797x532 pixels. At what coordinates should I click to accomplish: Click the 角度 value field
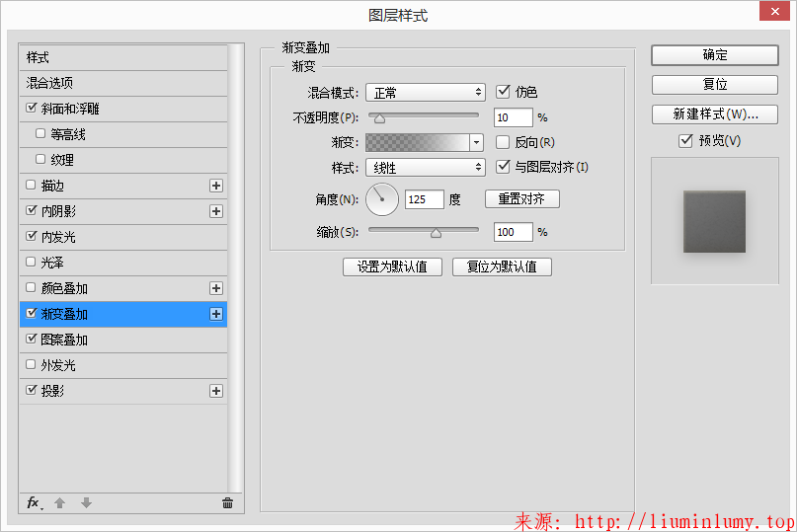pos(425,199)
